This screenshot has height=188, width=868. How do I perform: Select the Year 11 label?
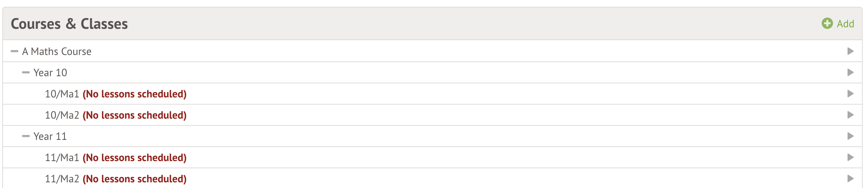50,136
